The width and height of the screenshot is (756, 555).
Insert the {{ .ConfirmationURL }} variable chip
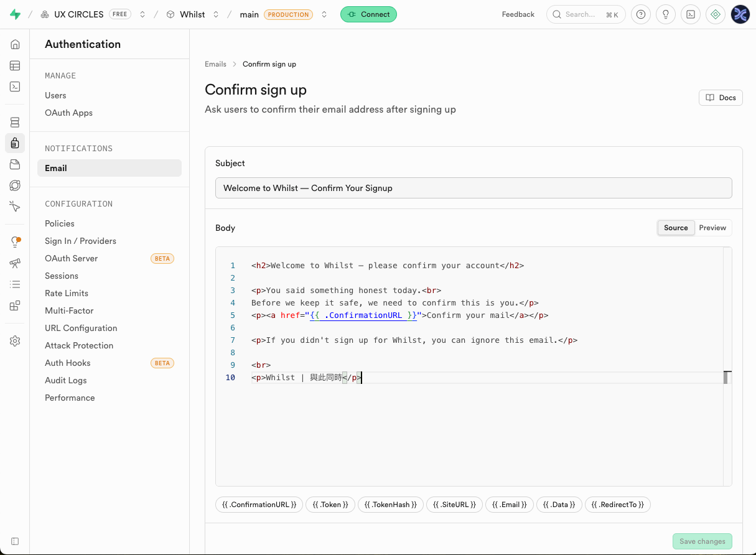click(x=259, y=505)
